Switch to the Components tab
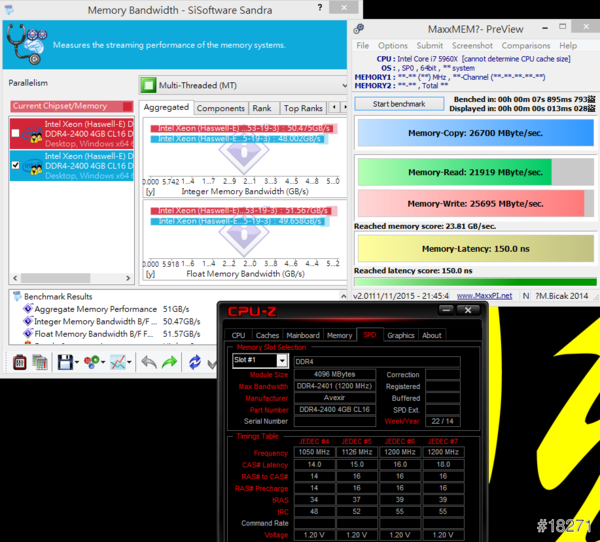Screen dimensions: 600x542 [221, 108]
